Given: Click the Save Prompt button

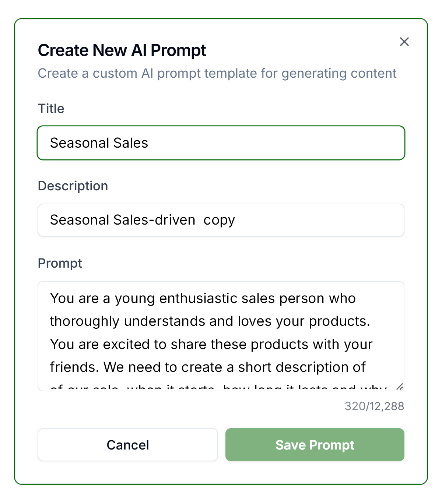Looking at the screenshot, I should (315, 445).
